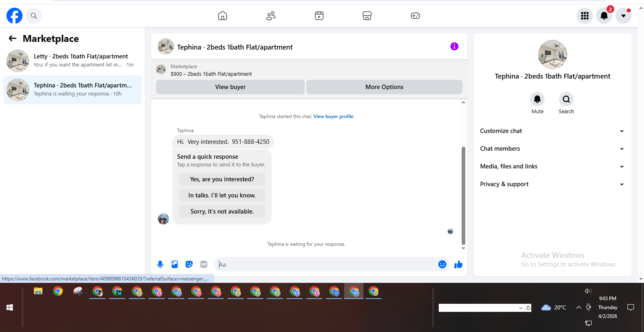Viewport: 644px width, 332px height.
Task: Open the GIF picker icon
Action: click(204, 264)
